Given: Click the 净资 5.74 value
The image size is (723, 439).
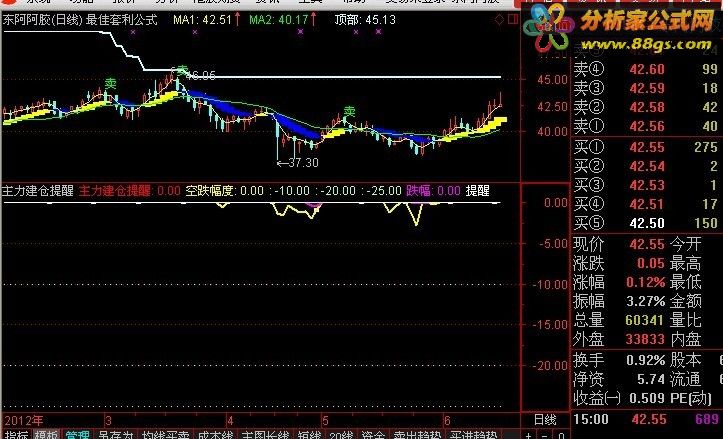Looking at the screenshot, I should (651, 379).
